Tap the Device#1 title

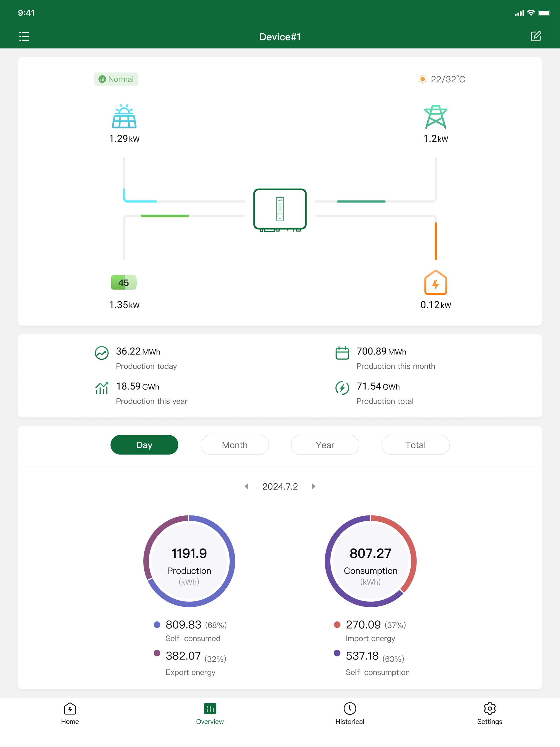[280, 37]
